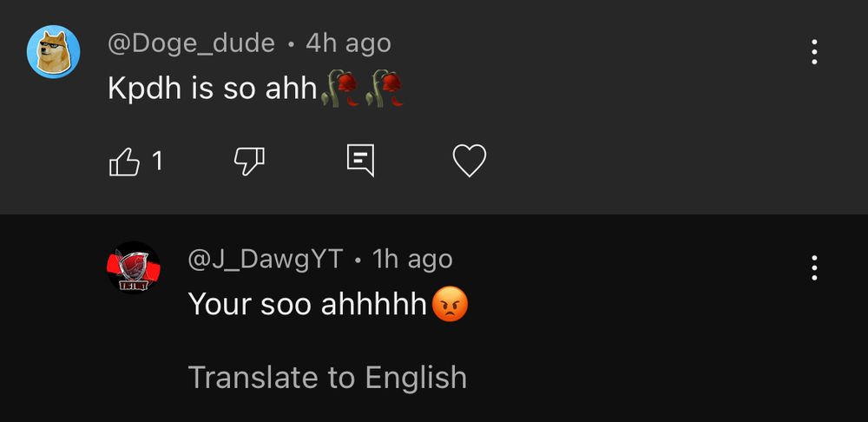Tap the J_DawgYT red shield avatar
Viewport: 868px width, 422px height.
pyautogui.click(x=134, y=268)
